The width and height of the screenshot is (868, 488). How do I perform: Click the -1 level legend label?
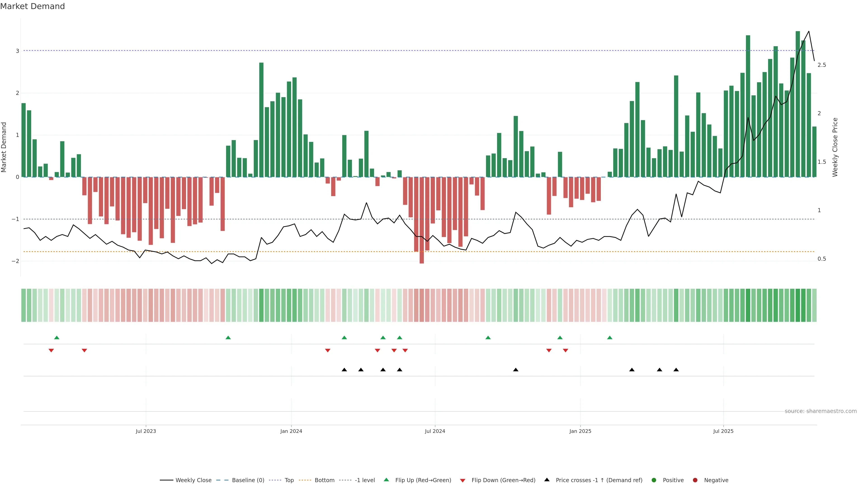(365, 480)
